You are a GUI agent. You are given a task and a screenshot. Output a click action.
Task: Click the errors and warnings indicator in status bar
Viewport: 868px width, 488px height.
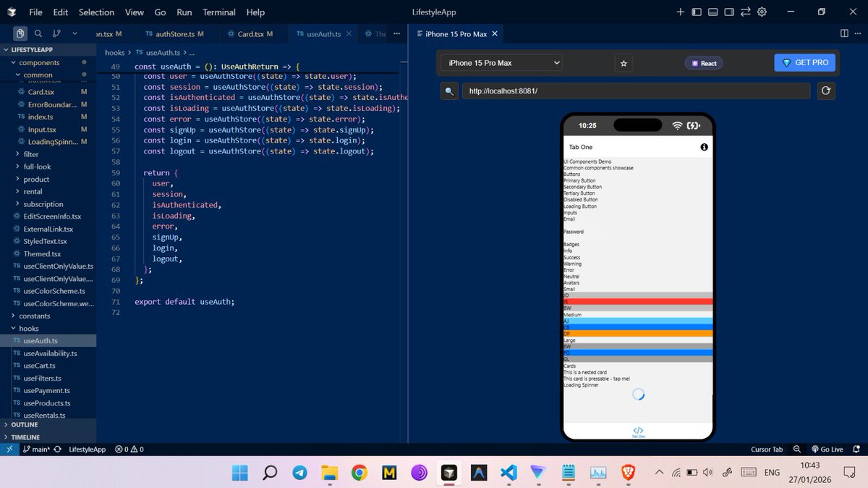click(x=128, y=449)
